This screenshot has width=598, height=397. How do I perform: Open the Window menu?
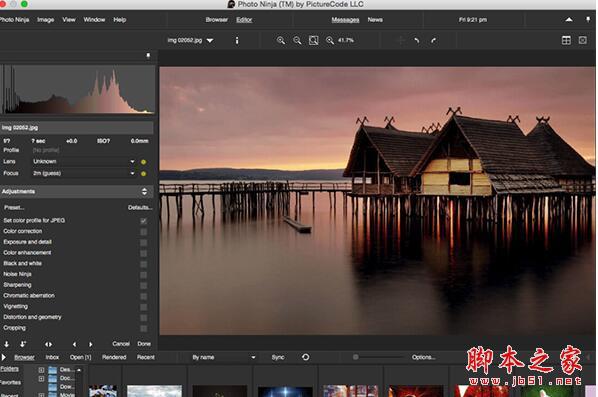tap(94, 19)
